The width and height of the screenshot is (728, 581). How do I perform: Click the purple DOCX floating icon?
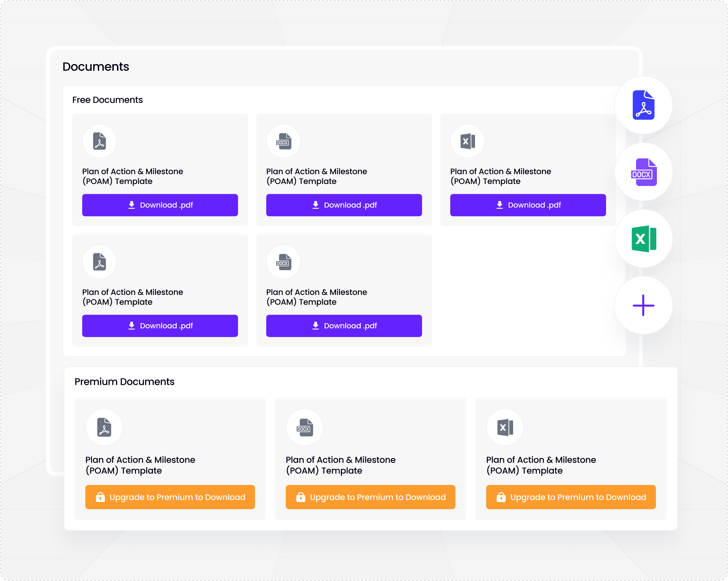point(643,172)
